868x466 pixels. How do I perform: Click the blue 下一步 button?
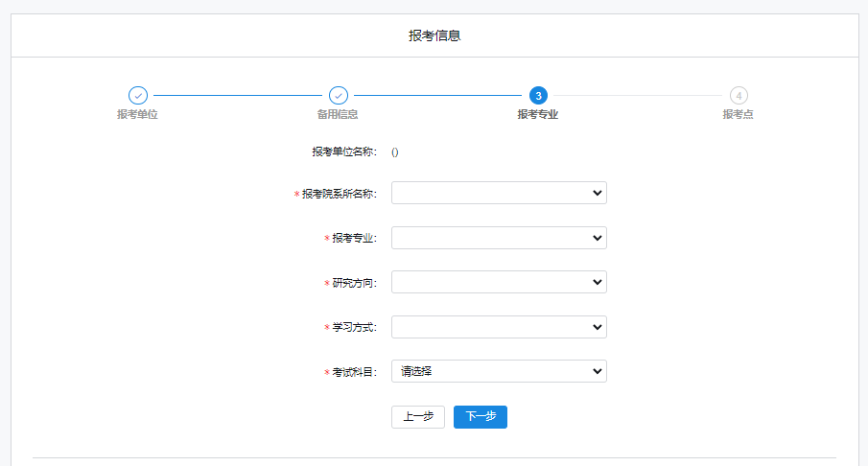[x=480, y=417]
